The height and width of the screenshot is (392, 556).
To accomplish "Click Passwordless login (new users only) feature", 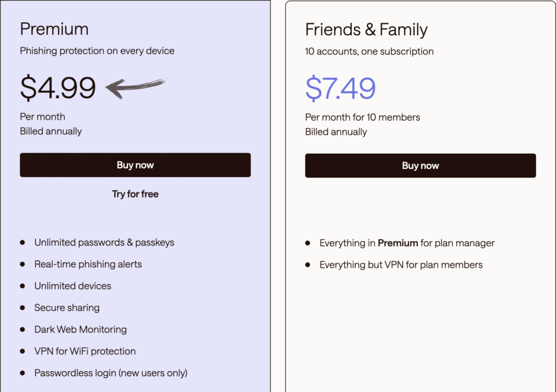I will [110, 373].
